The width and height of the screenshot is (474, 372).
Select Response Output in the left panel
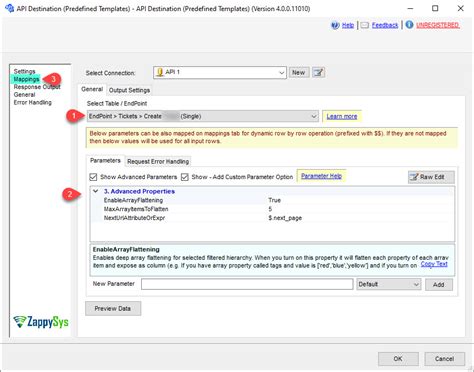(x=37, y=87)
